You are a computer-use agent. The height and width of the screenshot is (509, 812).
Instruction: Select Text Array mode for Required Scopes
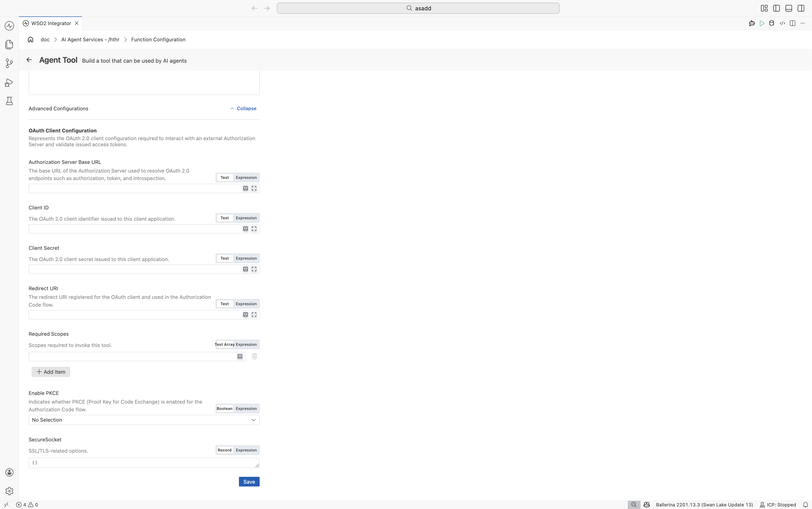coord(225,344)
